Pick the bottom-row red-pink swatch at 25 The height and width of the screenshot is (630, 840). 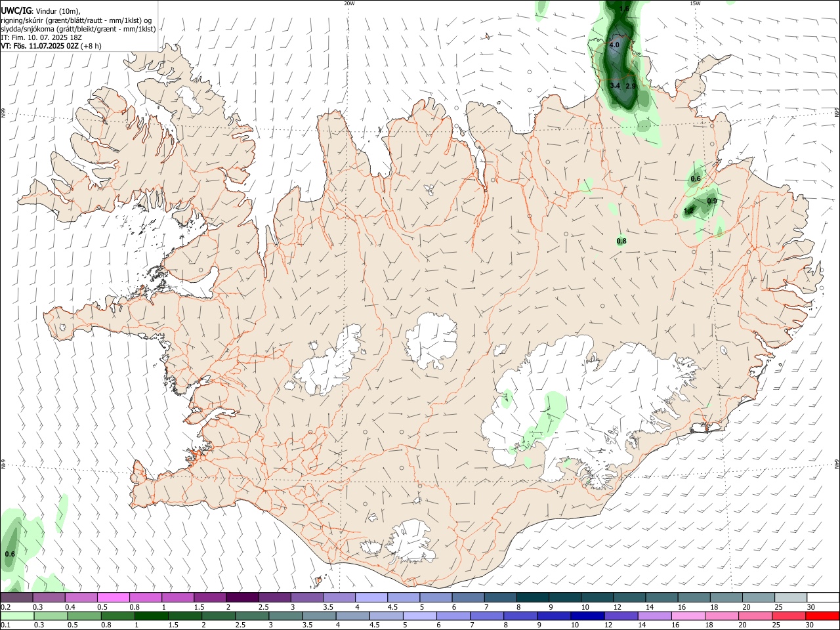click(789, 616)
